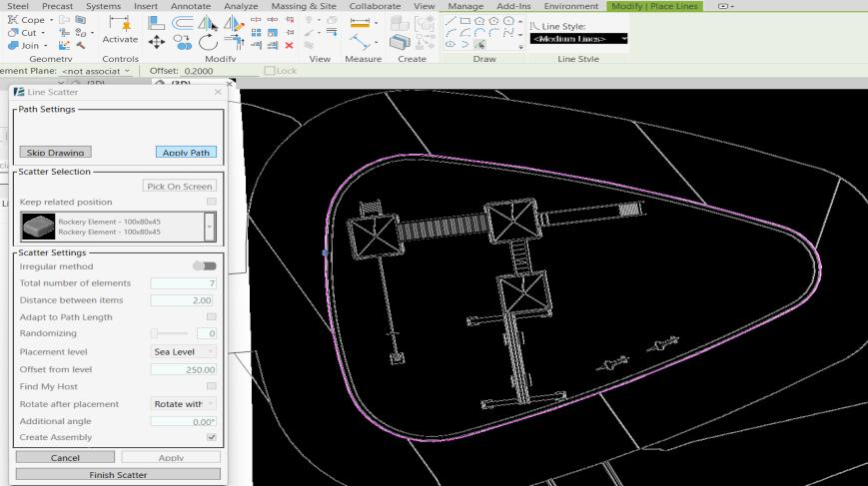Pick the Inscribed Polygon draw tool
This screenshot has height=486, width=868.
pos(479,21)
